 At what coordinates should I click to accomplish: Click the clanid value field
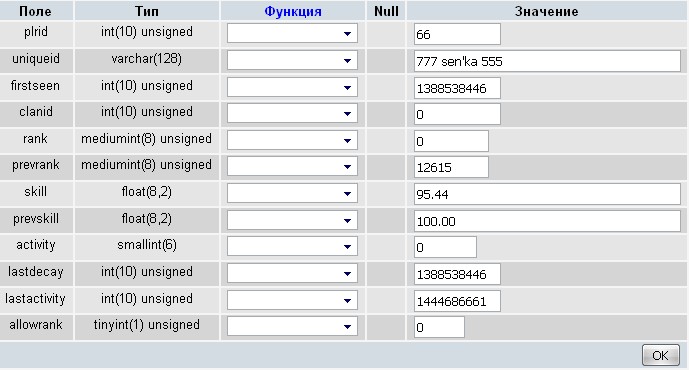457,114
